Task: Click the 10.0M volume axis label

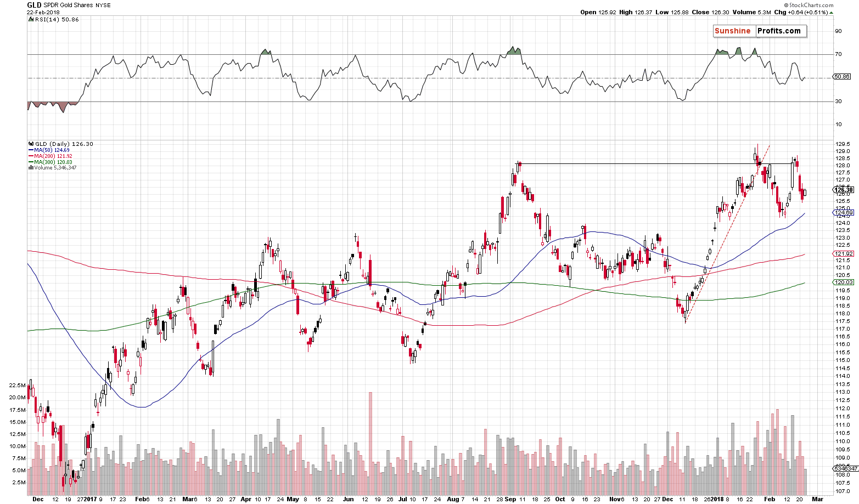Action: coord(18,446)
